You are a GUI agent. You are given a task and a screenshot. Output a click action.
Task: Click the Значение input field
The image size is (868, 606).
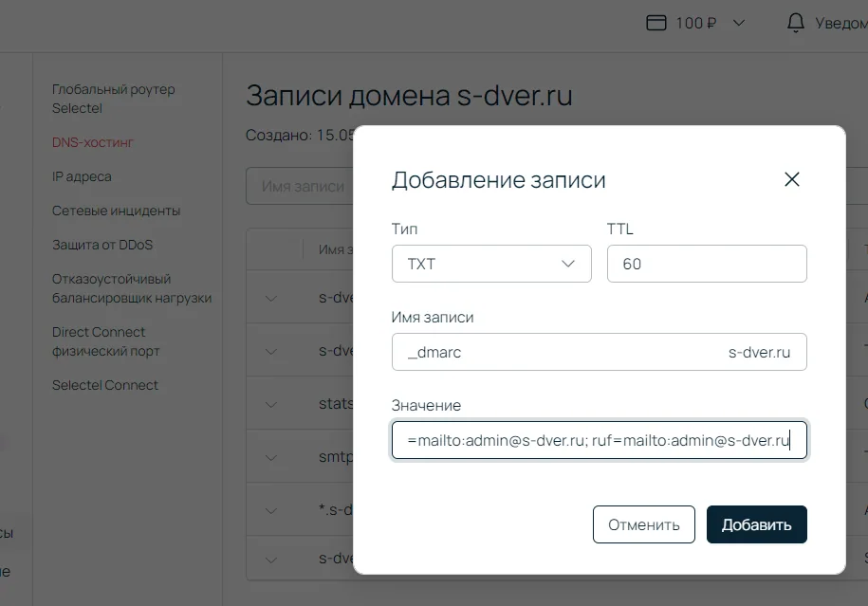pyautogui.click(x=599, y=440)
